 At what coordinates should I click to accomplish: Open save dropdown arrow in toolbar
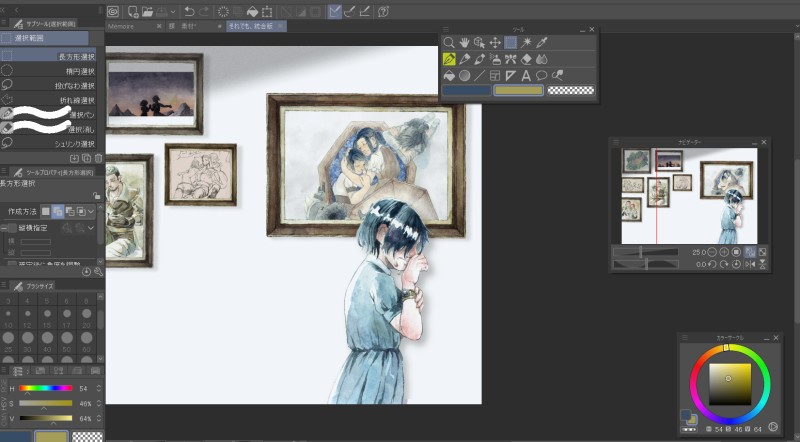173,11
